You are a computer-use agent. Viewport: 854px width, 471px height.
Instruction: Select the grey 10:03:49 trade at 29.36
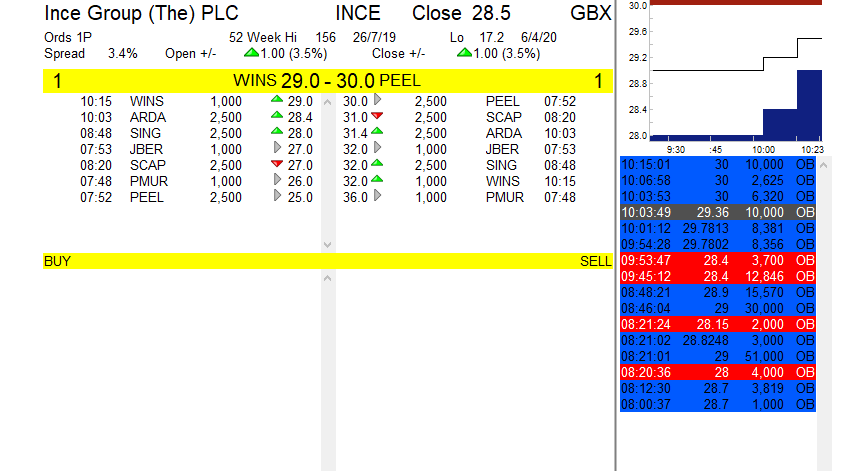[x=718, y=212]
